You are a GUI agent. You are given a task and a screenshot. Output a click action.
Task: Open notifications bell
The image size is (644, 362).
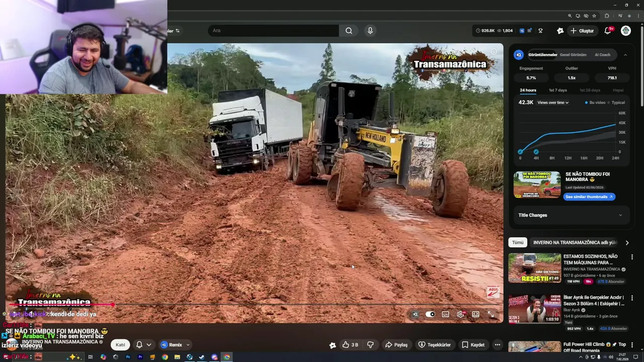(x=608, y=31)
